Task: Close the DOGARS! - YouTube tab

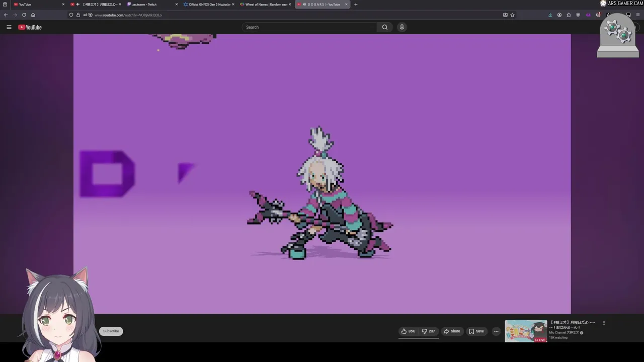Action: (x=346, y=5)
